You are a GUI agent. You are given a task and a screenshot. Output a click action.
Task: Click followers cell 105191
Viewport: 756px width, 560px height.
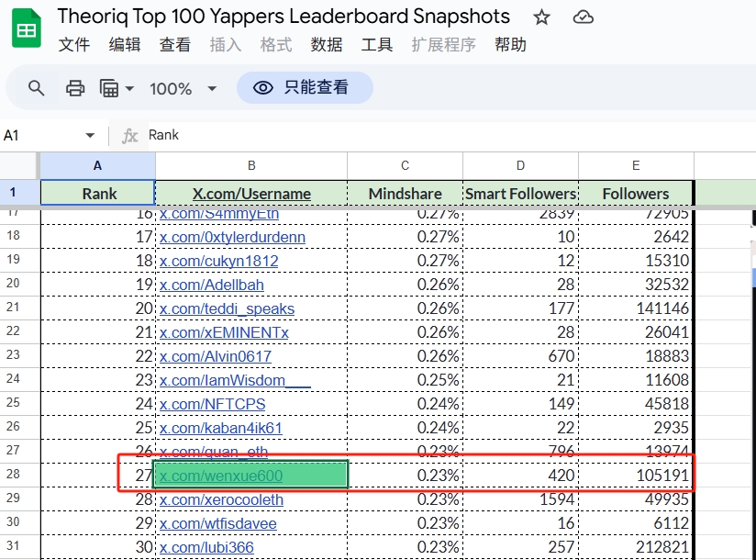[x=636, y=476]
